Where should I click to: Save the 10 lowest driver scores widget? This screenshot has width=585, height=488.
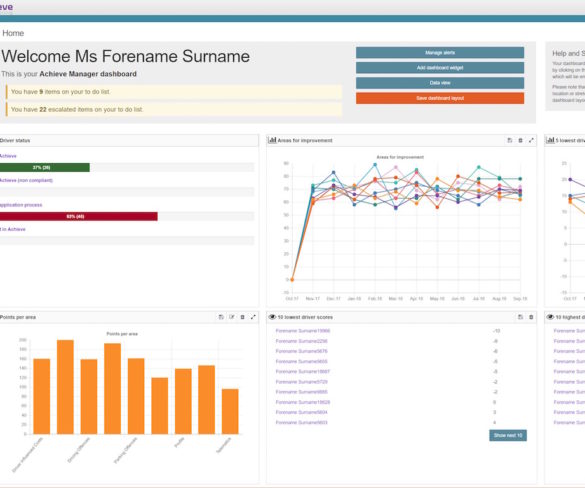click(520, 317)
